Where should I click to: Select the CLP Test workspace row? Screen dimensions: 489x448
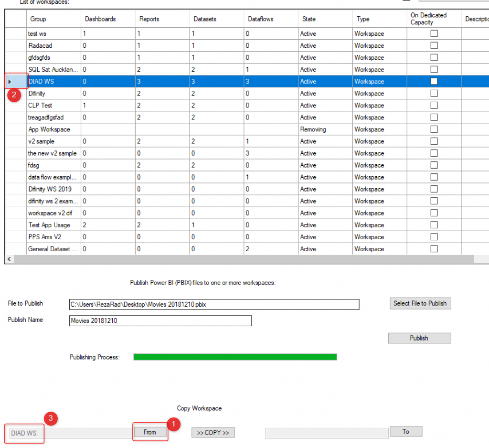[x=41, y=106]
